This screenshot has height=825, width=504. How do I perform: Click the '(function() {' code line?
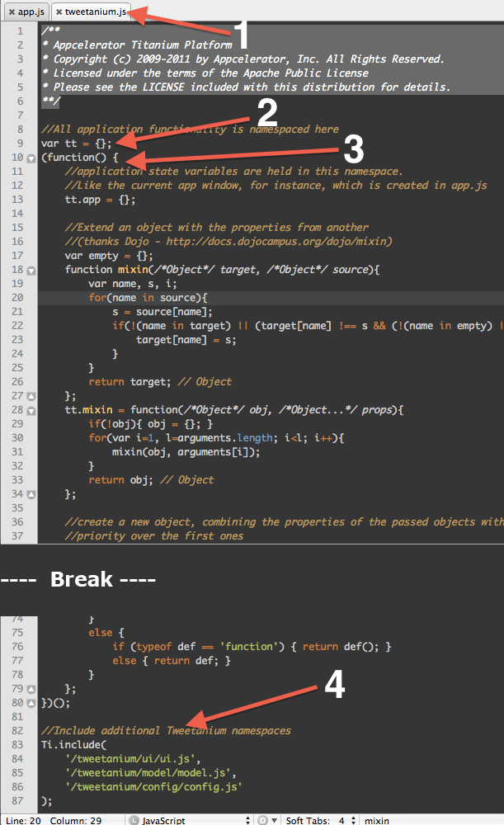[80, 158]
